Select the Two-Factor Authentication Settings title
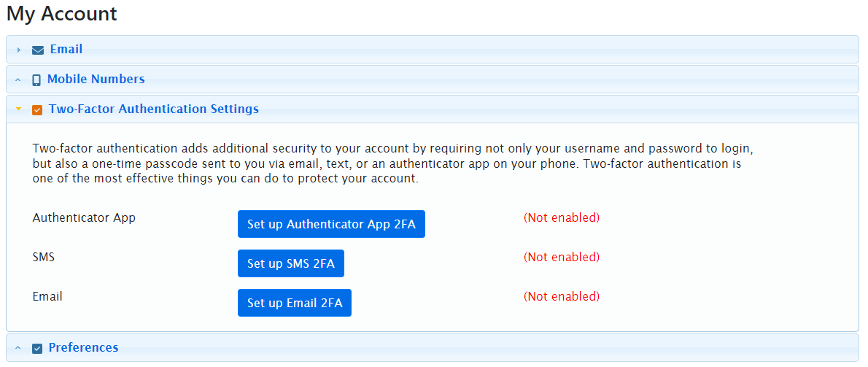This screenshot has height=367, width=868. click(x=154, y=109)
